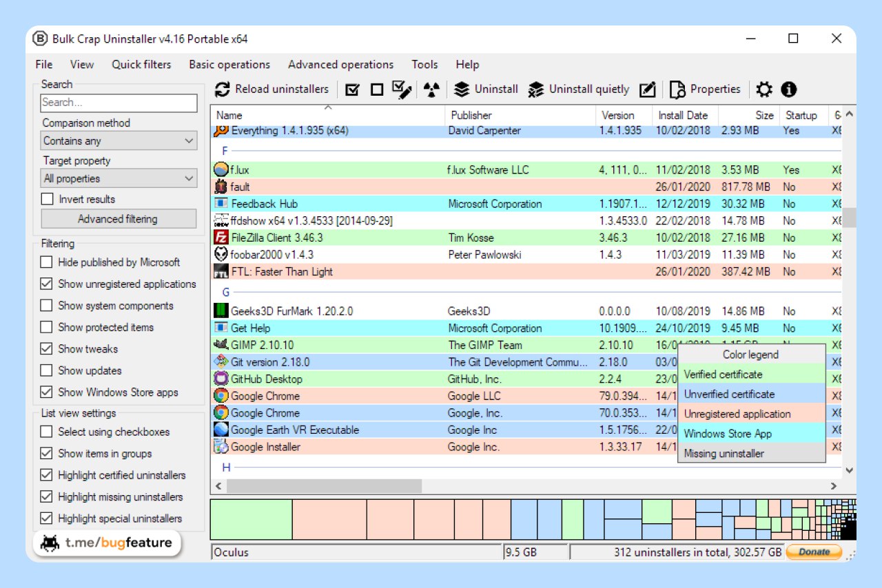Collapse the H group header

[x=225, y=468]
